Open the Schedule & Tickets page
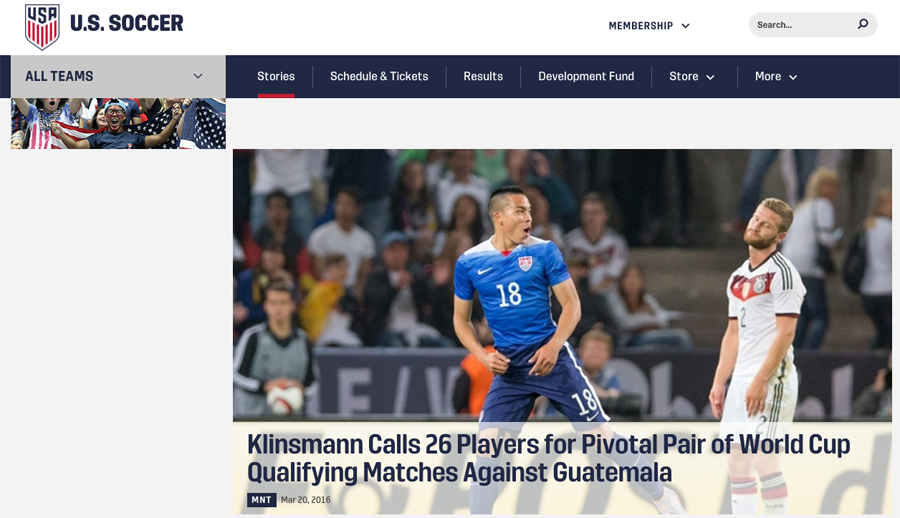Screen dimensions: 900x518 pyautogui.click(x=379, y=76)
